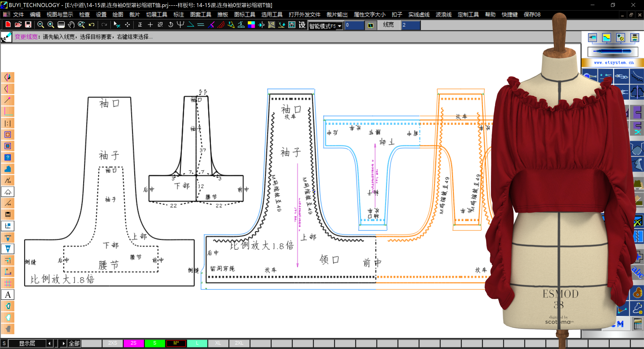Select the text 'A' tool in left toolbar
The width and height of the screenshot is (644, 349).
coord(8,294)
